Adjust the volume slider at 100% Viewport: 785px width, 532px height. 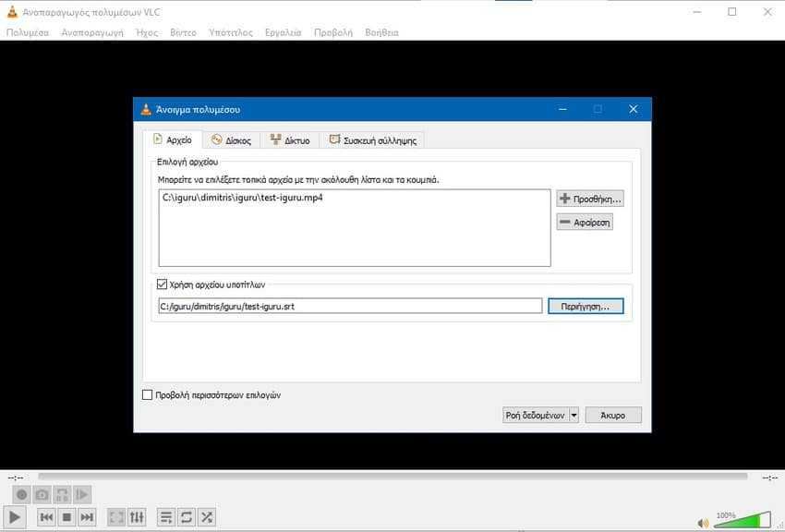[743, 519]
